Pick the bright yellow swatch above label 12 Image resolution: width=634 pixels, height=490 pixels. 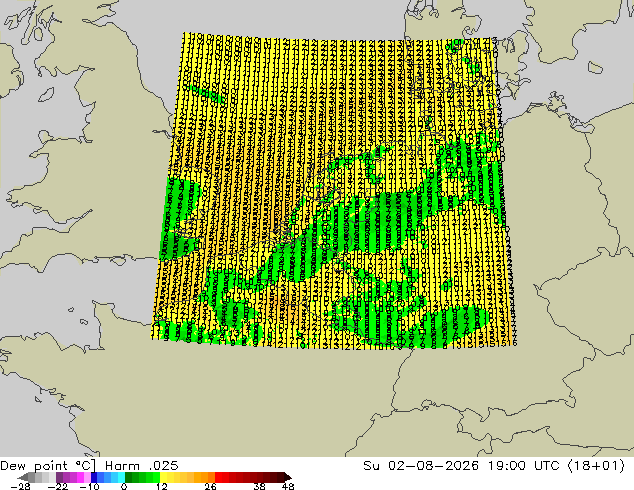point(163,477)
